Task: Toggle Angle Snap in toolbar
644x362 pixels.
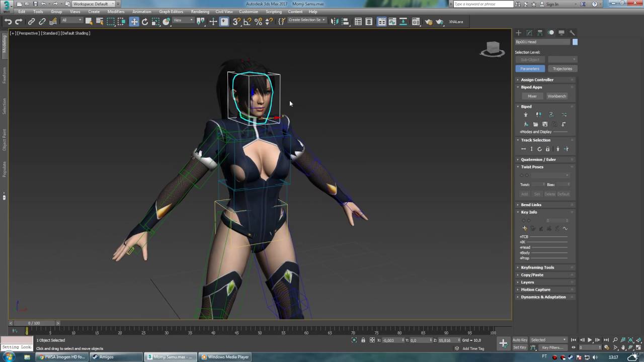Action: [247, 22]
